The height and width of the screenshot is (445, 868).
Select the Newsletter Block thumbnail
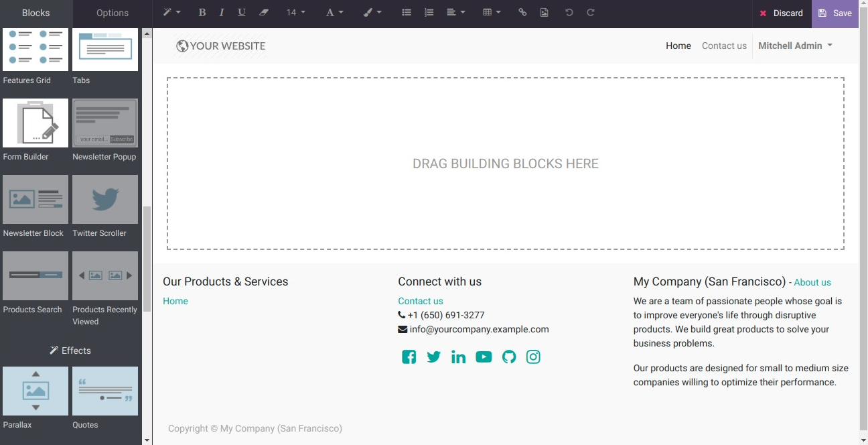(x=35, y=200)
